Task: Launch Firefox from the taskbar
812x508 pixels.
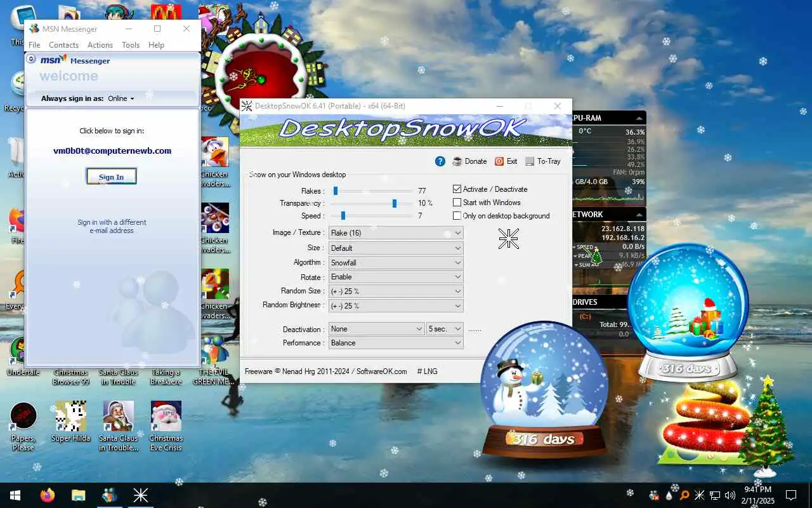Action: click(48, 495)
